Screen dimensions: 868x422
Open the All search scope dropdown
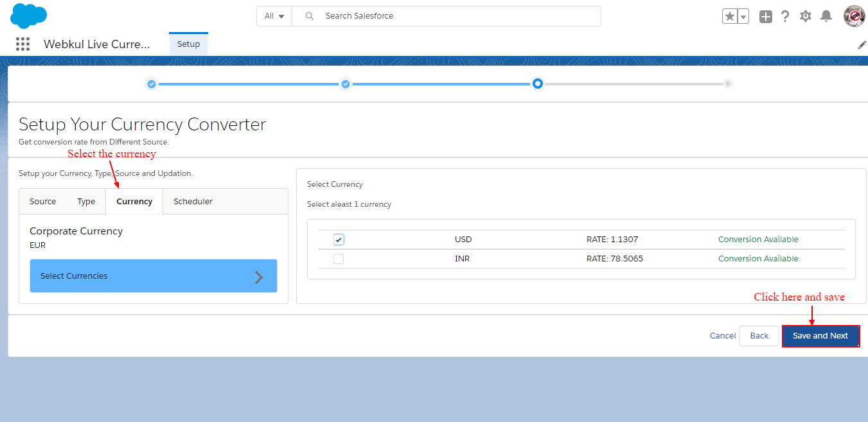(x=274, y=16)
